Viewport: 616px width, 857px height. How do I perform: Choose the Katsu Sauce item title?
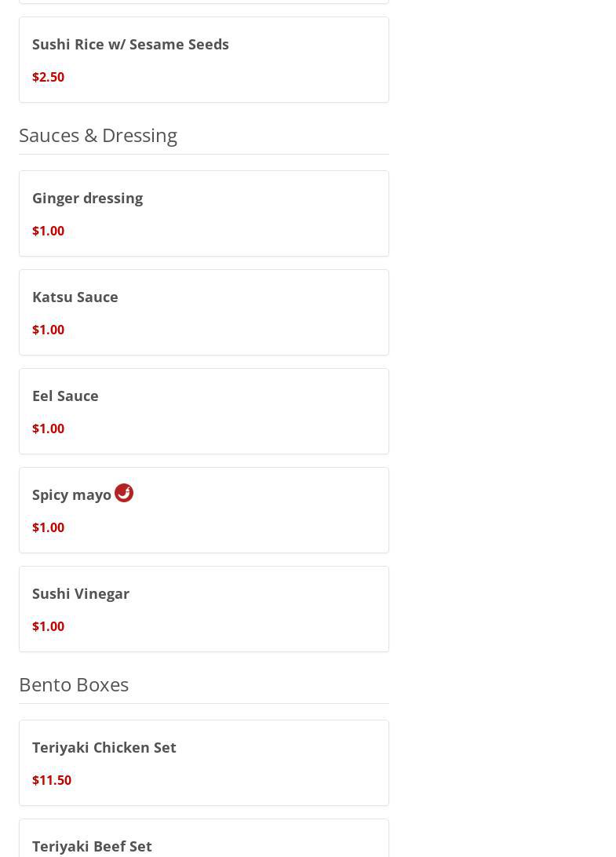[x=75, y=297]
